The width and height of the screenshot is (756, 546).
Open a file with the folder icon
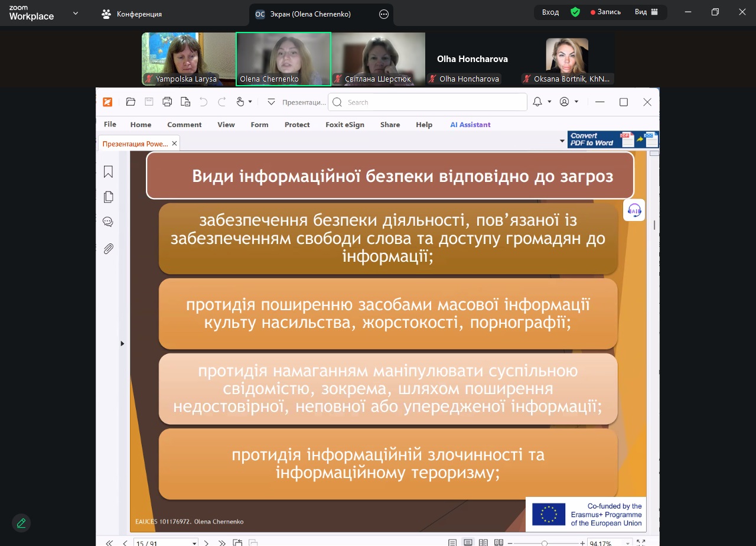(x=131, y=102)
